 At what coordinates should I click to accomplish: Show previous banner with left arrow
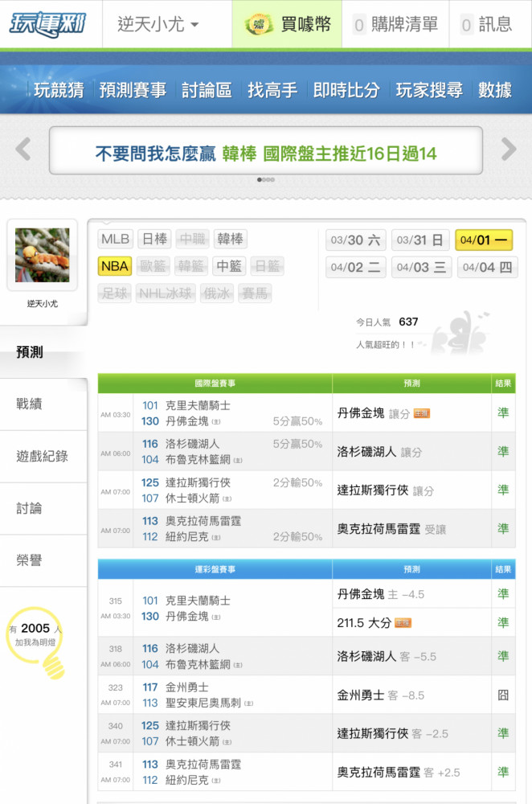tap(23, 150)
